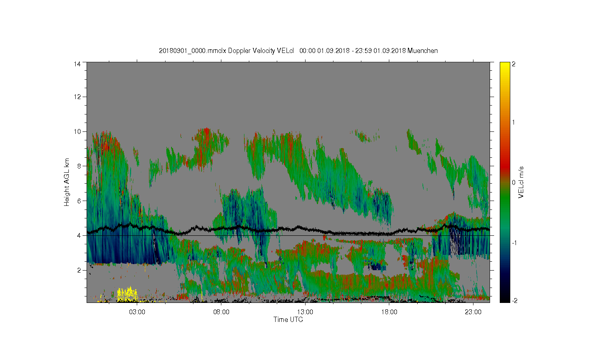Click the 23:00 time tick label
The height and width of the screenshot is (364, 607).
point(473,312)
